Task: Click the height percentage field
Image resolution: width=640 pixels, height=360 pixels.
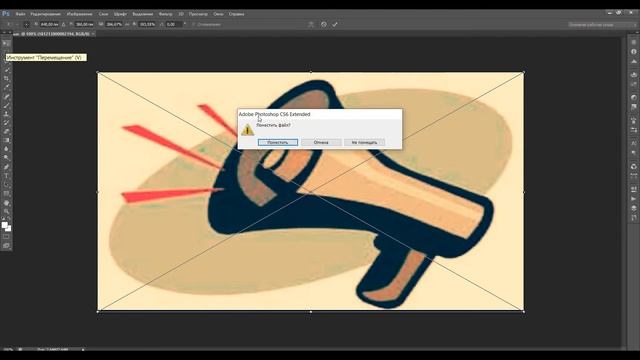Action: [x=147, y=24]
